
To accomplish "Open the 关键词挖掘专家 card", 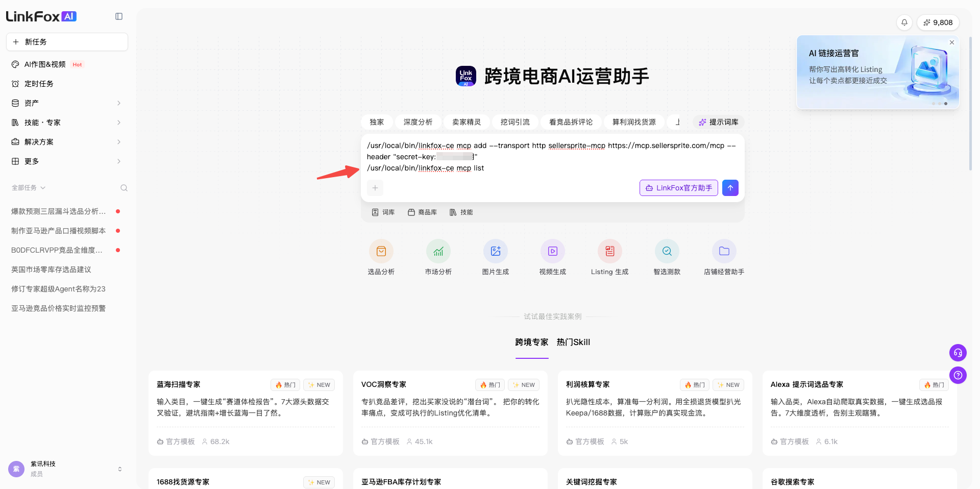I will tap(655, 479).
